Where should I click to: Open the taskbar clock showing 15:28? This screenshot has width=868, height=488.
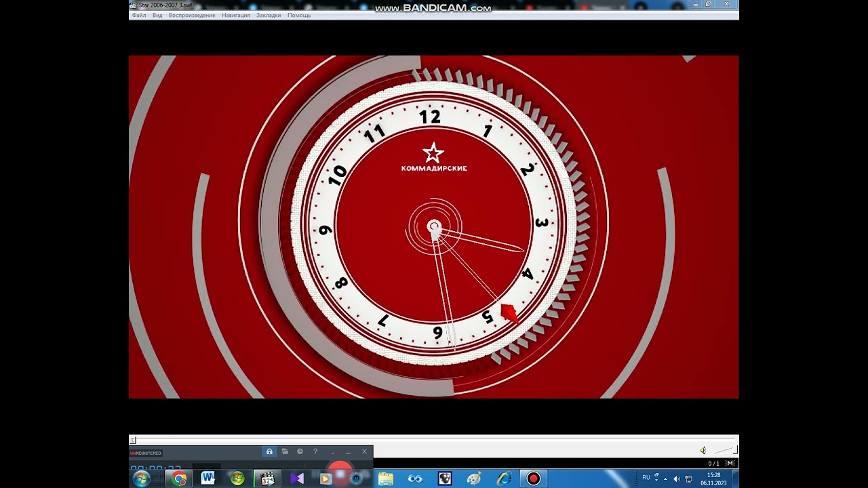click(713, 479)
